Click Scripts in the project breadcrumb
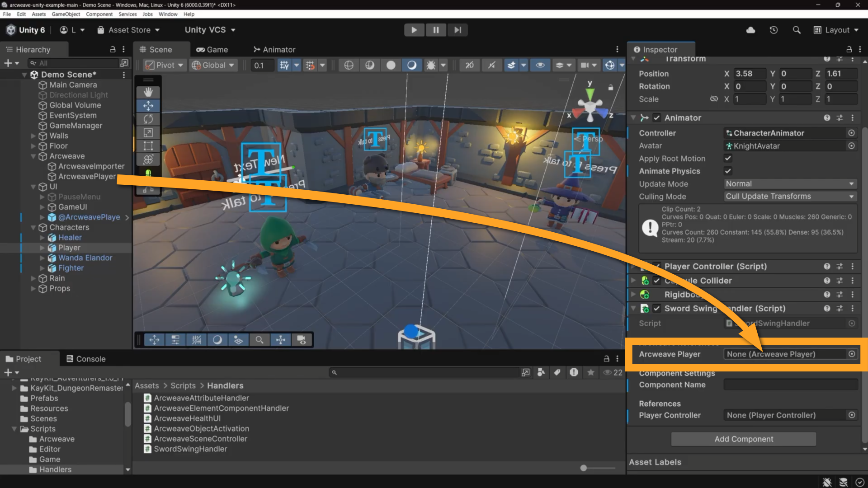The height and width of the screenshot is (488, 868). [x=183, y=385]
